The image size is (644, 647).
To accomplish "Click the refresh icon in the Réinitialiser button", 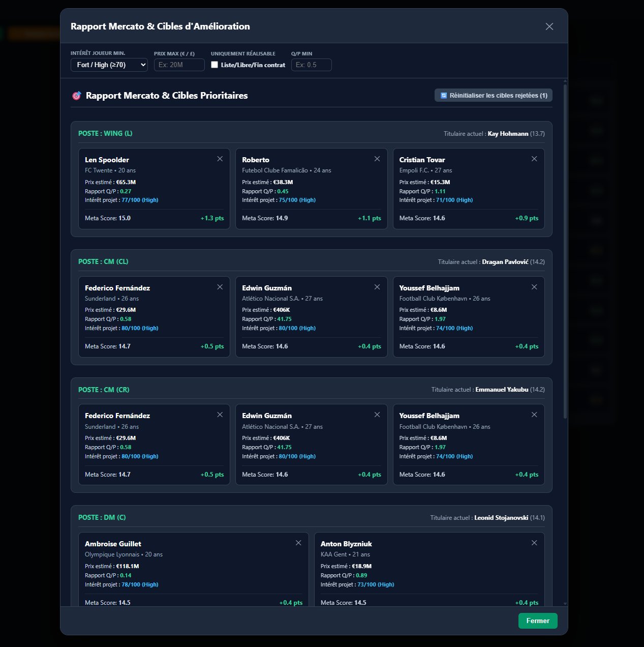I will point(443,96).
